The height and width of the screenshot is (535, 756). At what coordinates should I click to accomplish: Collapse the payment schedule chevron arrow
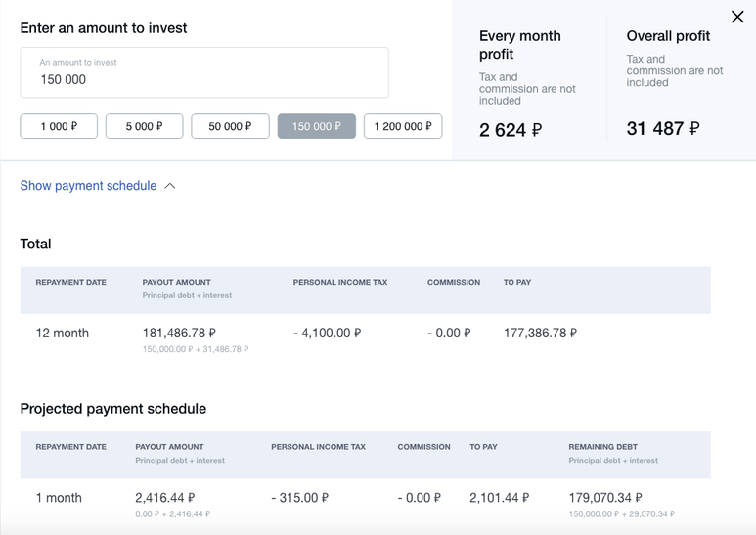click(170, 186)
